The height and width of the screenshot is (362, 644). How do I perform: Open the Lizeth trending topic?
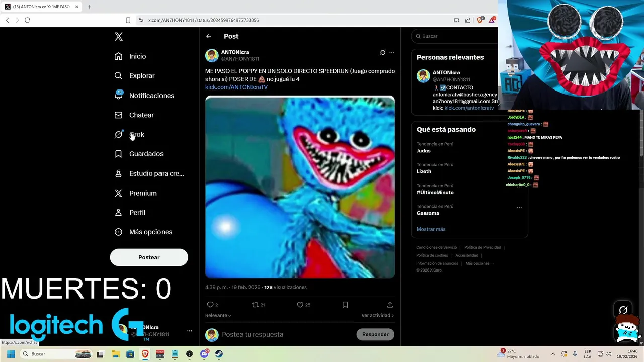pos(425,171)
